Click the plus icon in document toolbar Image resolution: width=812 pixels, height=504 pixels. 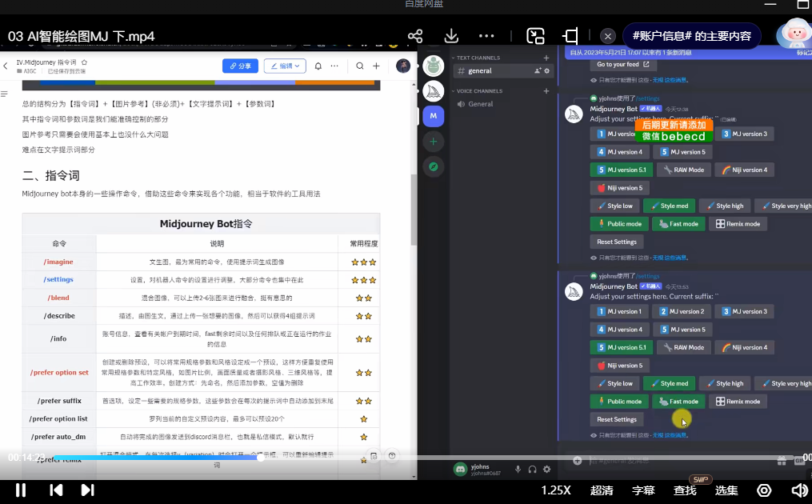click(377, 66)
